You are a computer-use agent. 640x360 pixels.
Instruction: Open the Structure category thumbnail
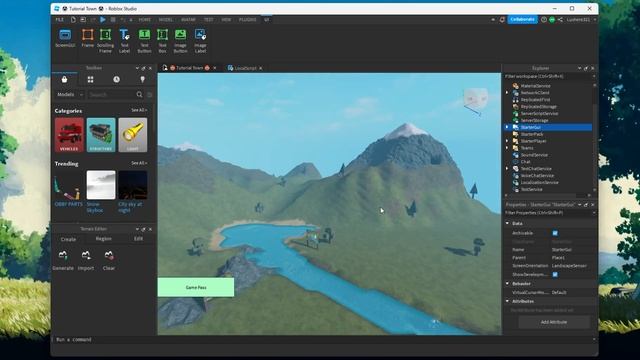[101, 135]
